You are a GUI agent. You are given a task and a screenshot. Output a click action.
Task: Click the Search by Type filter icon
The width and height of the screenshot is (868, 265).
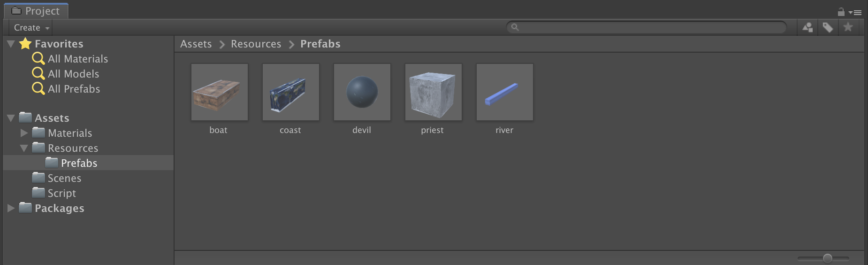click(807, 27)
